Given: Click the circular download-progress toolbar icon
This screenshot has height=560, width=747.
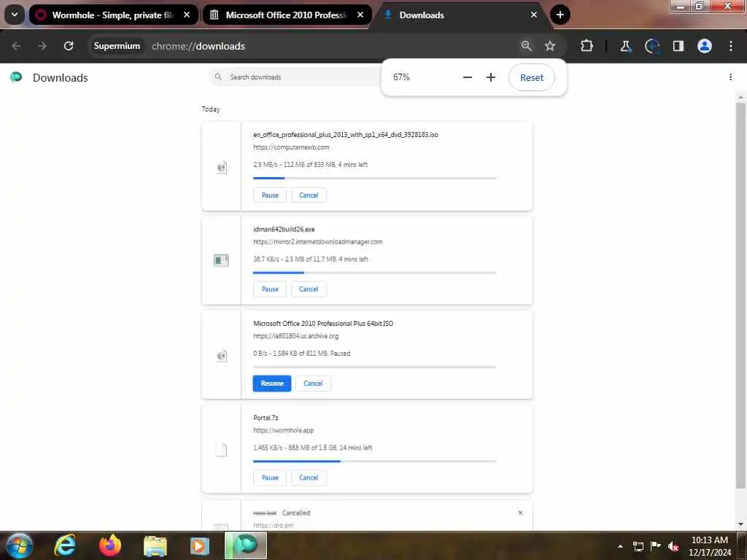Looking at the screenshot, I should pos(651,46).
